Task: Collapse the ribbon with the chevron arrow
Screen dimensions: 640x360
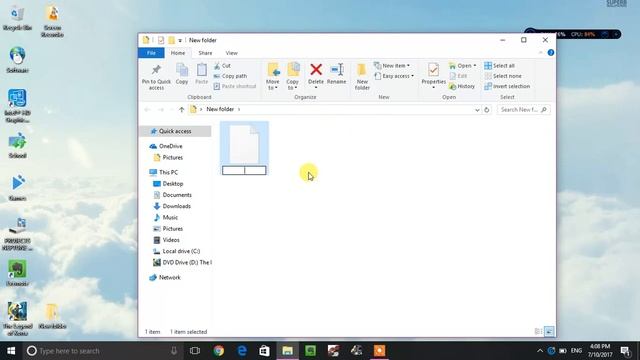Action: coord(540,53)
